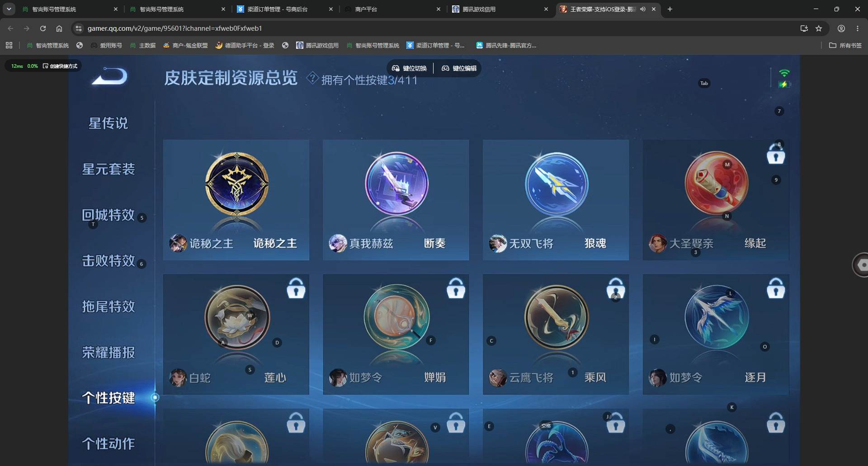Click the Tab key overlay marker
The height and width of the screenshot is (466, 868).
[x=704, y=83]
